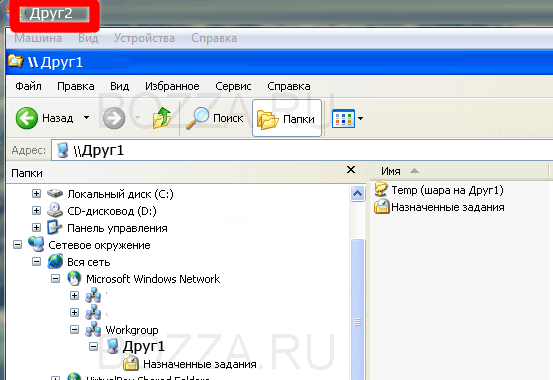Open the Explorer Справка menu
553x380 pixels.
(288, 86)
